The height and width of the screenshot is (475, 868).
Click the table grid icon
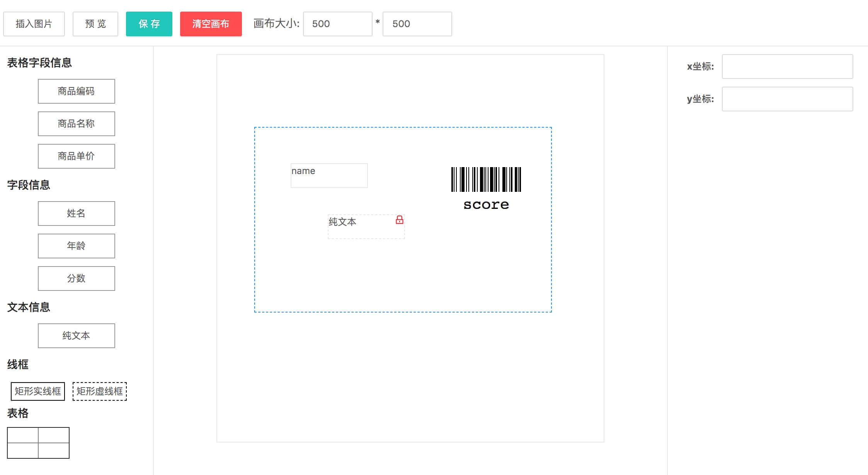click(38, 443)
